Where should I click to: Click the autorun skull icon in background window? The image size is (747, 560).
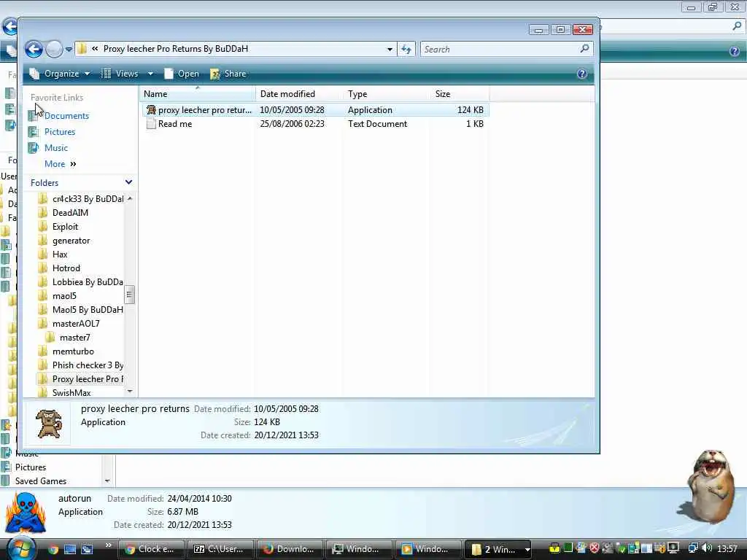[26, 513]
